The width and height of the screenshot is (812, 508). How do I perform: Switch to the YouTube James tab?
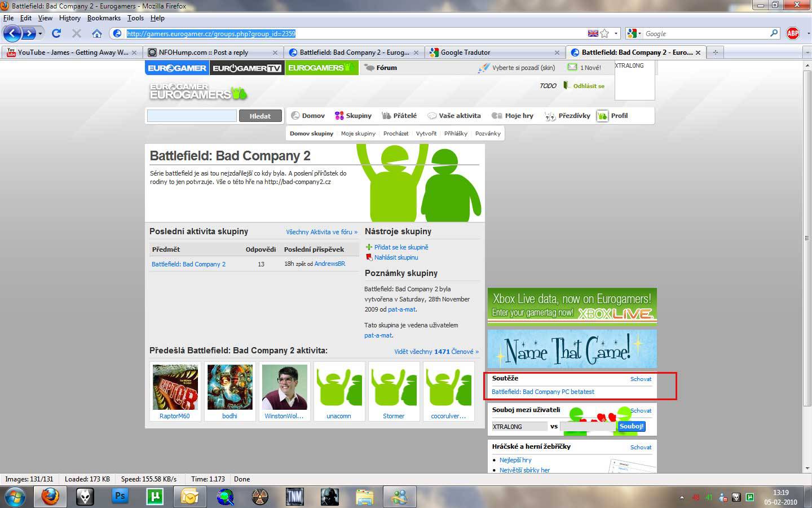click(x=71, y=52)
